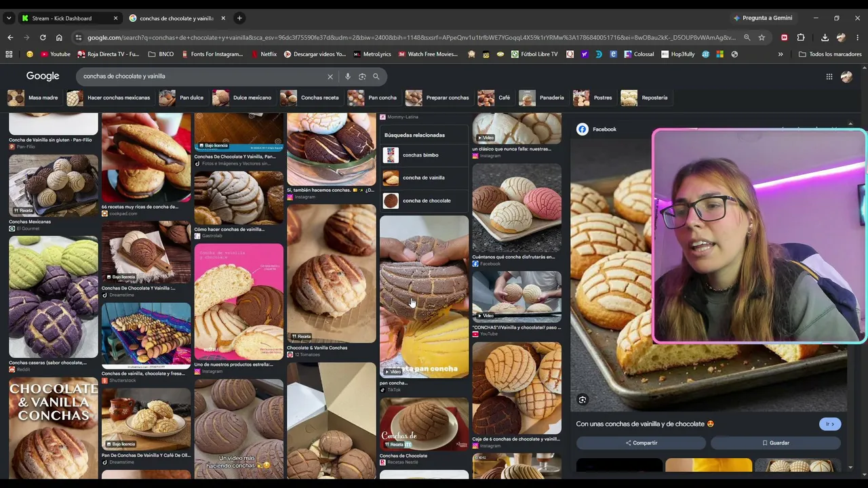Image resolution: width=868 pixels, height=488 pixels.
Task: Open the Conchas caseras Reddit image
Action: (x=54, y=297)
